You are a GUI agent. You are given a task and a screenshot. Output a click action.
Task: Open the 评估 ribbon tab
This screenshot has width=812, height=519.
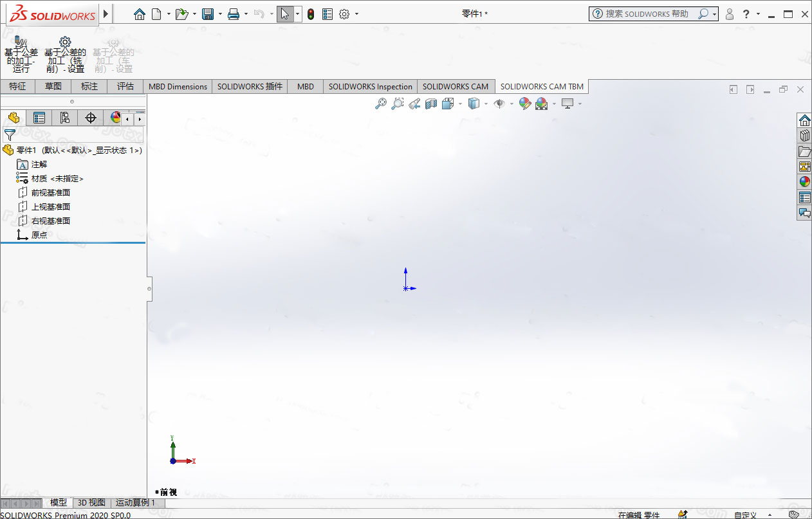click(x=125, y=86)
